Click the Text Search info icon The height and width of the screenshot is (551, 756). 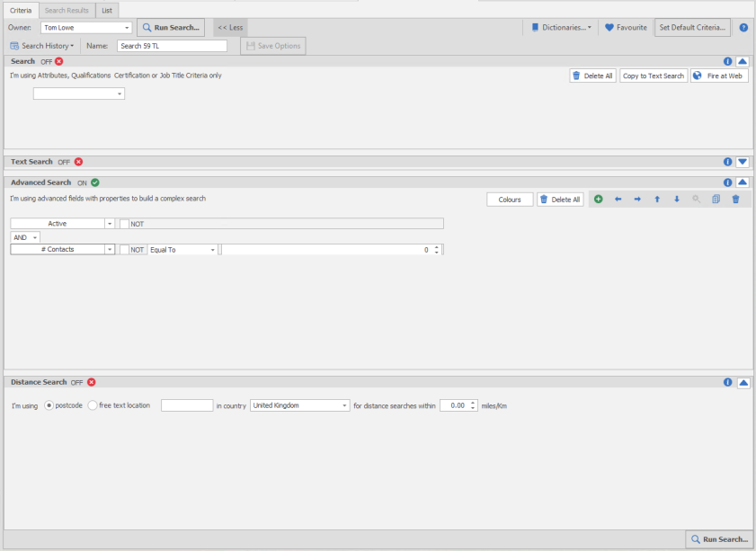tap(728, 162)
